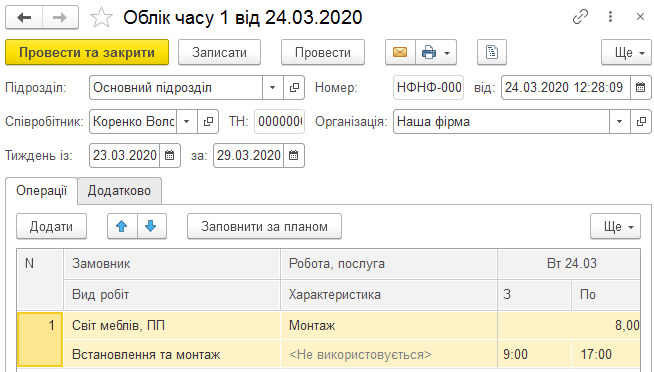
Task: Click Вт 24.03 column header
Action: point(569,264)
